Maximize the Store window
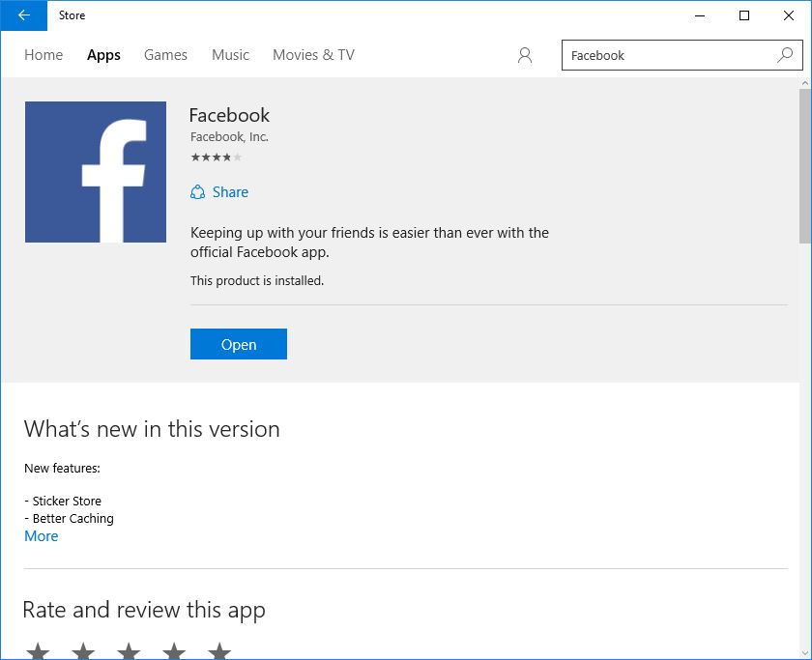 pos(744,15)
